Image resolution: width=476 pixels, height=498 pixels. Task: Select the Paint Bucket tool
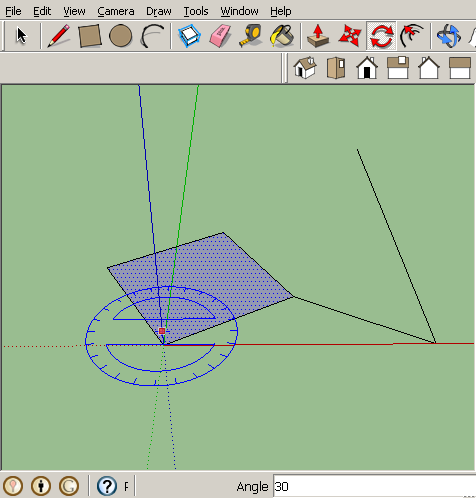282,36
